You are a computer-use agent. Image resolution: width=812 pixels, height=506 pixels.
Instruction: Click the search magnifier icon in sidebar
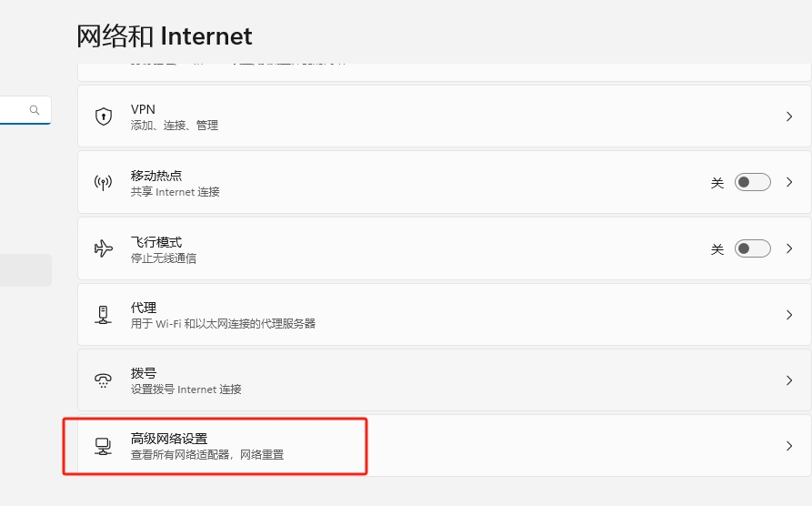coord(35,110)
